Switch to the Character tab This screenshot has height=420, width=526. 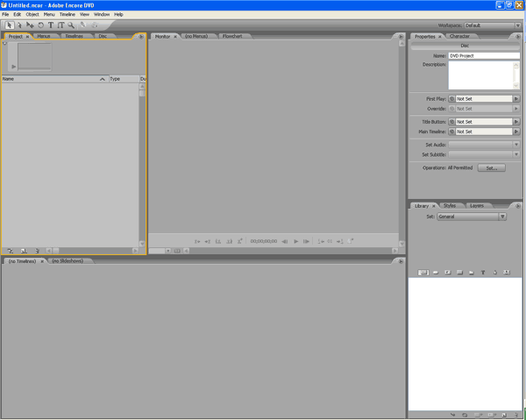coord(459,36)
